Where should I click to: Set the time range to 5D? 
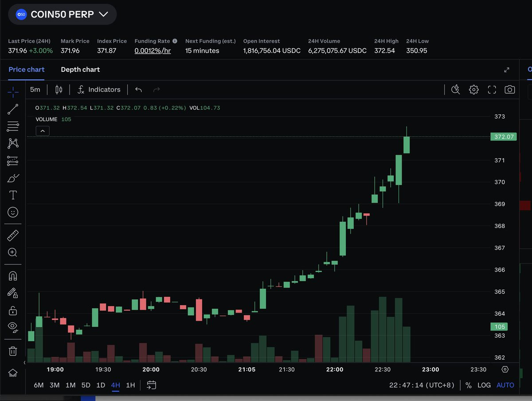coord(86,385)
